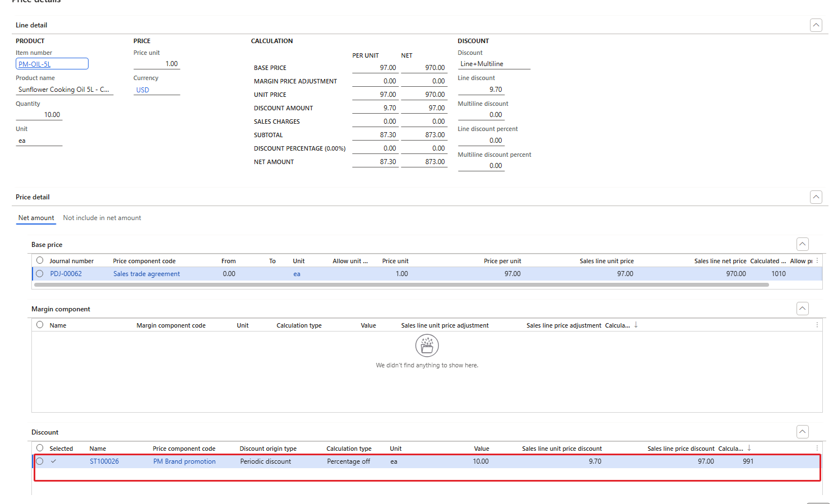
Task: Collapse the Discount grid section
Action: pyautogui.click(x=803, y=432)
